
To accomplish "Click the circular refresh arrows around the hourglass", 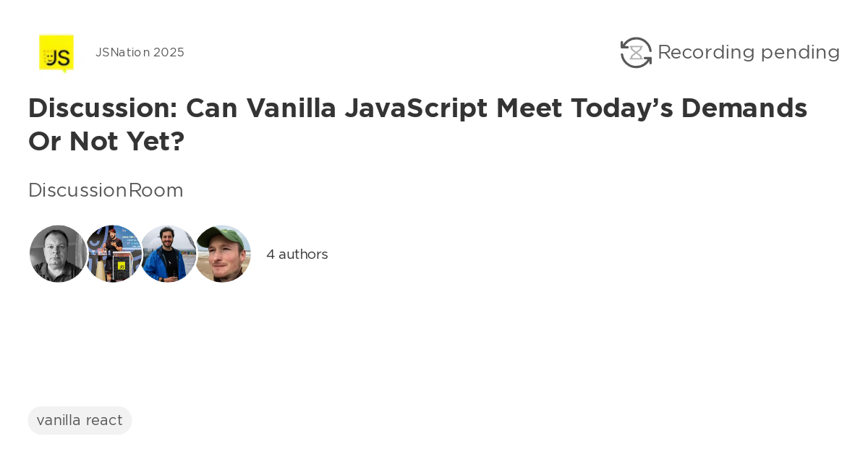I will point(636,52).
